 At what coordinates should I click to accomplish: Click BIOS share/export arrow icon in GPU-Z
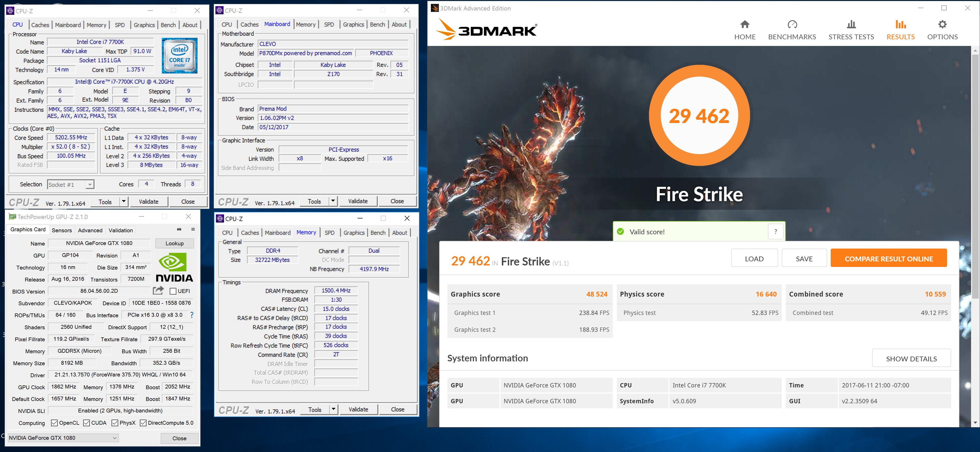(x=158, y=291)
